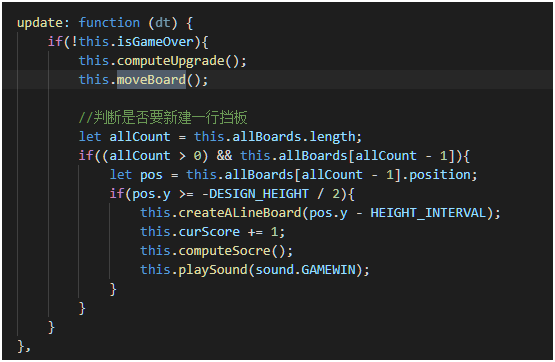Image resolution: width=555 pixels, height=362 pixels.
Task: Click the function keyword on the first line
Action: pyautogui.click(x=109, y=23)
